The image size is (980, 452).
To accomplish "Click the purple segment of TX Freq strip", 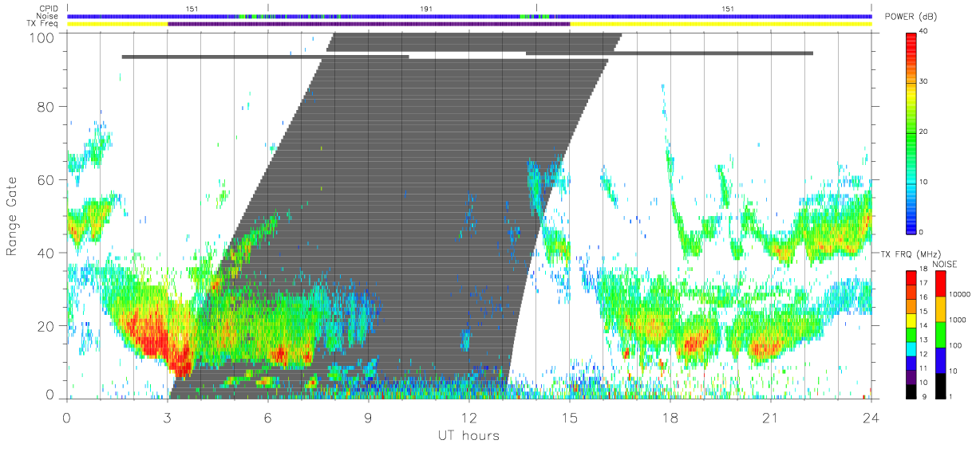I will coord(369,24).
